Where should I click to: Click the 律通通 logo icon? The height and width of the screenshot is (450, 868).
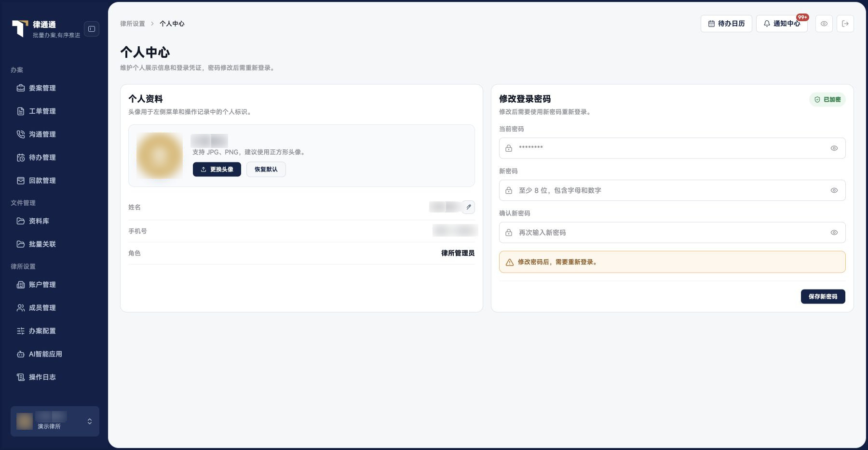pyautogui.click(x=20, y=28)
